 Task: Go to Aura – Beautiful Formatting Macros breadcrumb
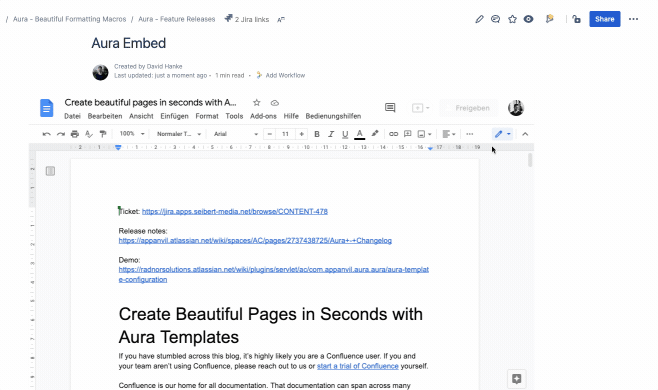[69, 19]
